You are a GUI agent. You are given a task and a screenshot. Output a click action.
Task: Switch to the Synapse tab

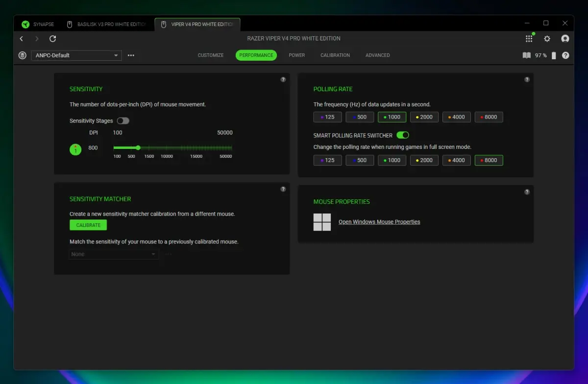38,24
